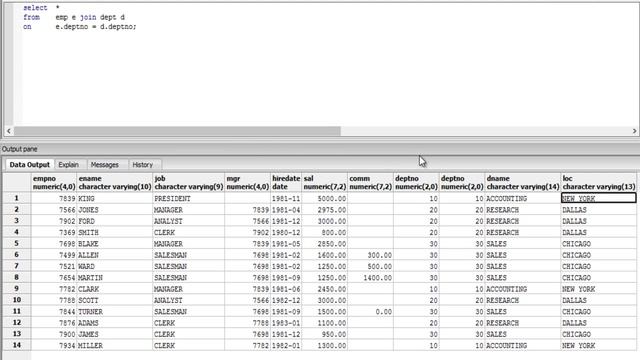Click the cell 'MILLER'
This screenshot has height=360, width=640.
coord(115,345)
